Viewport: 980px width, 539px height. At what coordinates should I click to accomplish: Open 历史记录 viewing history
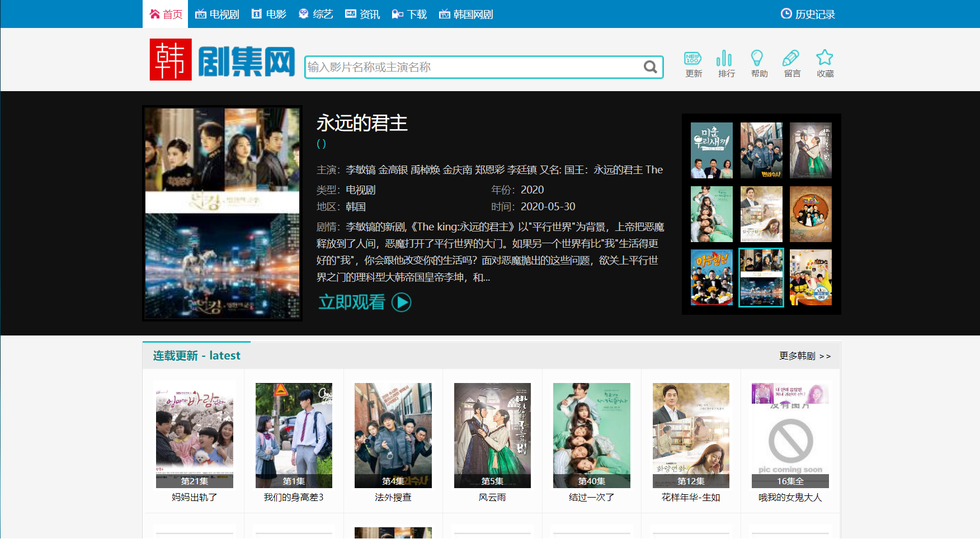click(x=815, y=14)
